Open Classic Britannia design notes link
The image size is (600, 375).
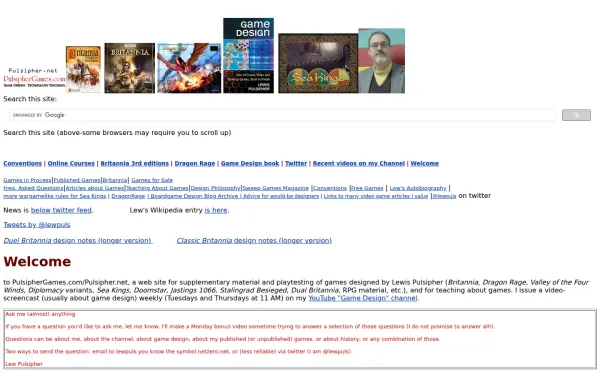coord(254,241)
